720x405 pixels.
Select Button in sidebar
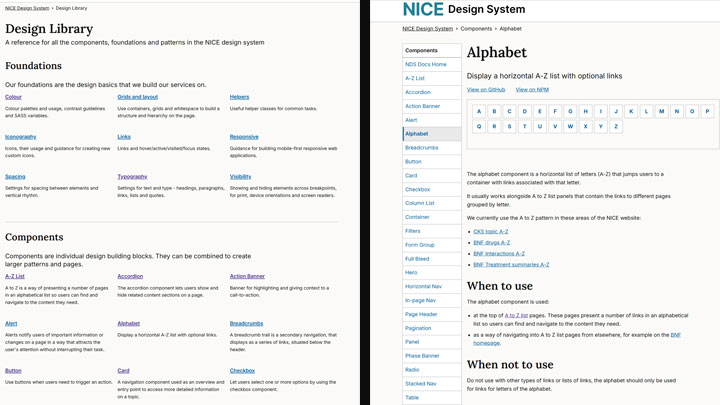[x=432, y=162]
